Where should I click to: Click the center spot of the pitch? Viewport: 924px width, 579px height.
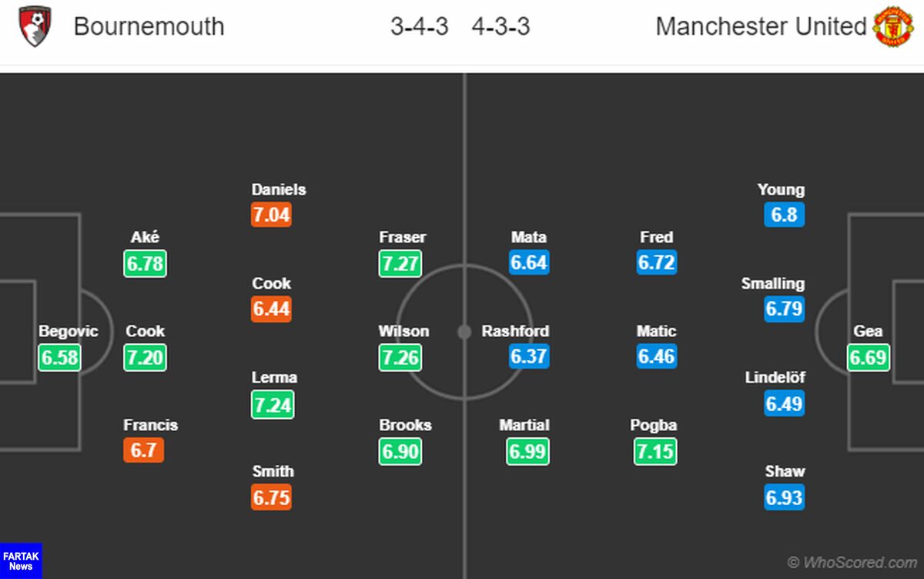coord(464,332)
